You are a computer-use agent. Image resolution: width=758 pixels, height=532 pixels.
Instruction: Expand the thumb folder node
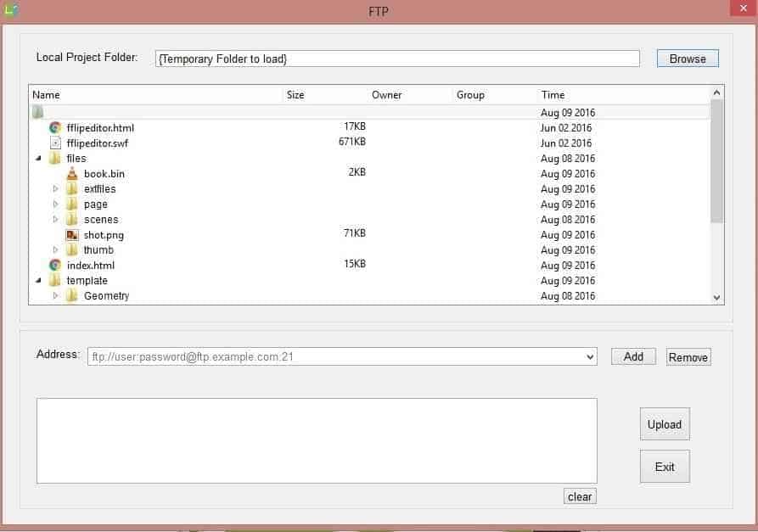pos(55,249)
